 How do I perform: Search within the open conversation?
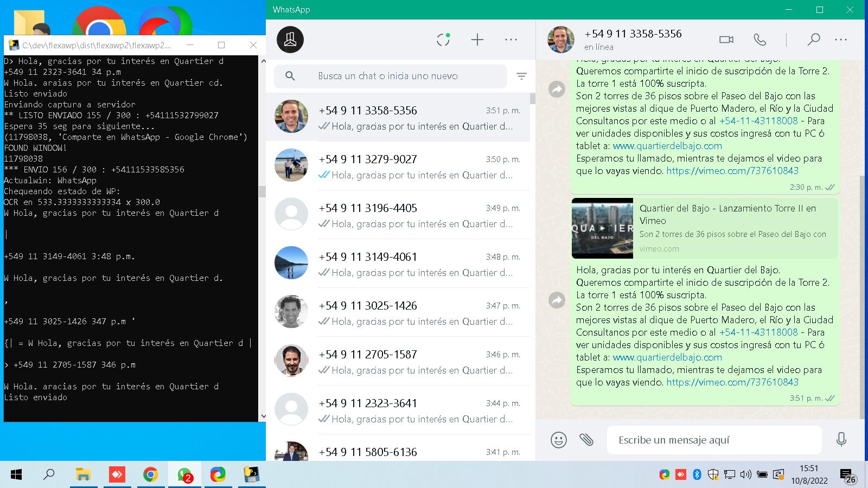tap(813, 40)
